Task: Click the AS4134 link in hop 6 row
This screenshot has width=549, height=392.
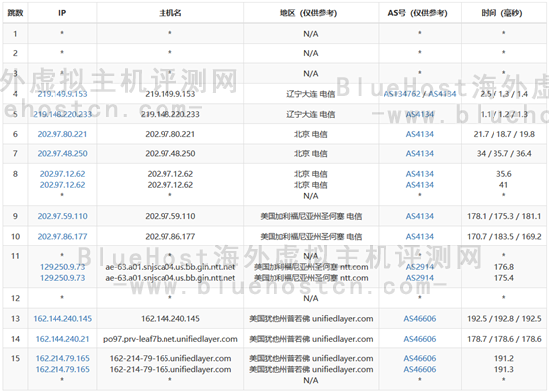Action: tap(420, 134)
